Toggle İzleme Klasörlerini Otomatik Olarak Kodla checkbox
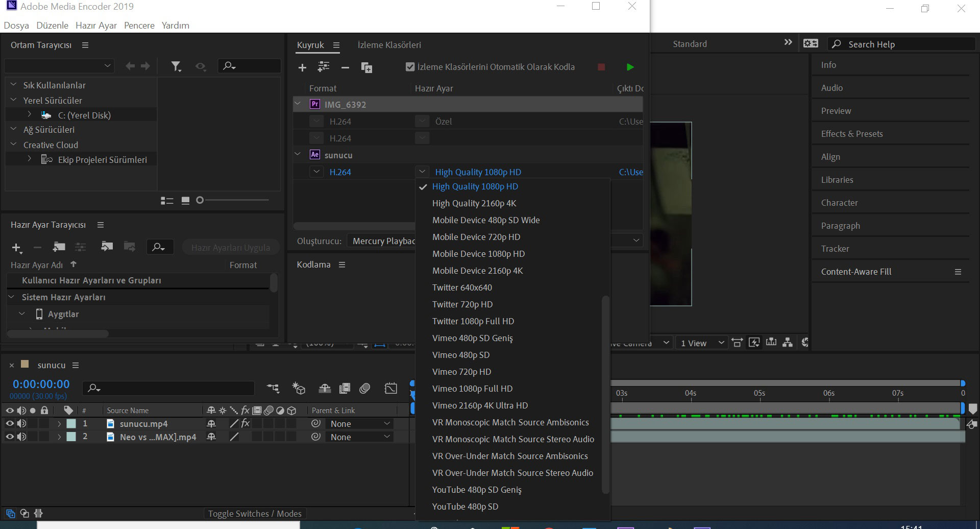Viewport: 980px width, 529px height. (410, 67)
